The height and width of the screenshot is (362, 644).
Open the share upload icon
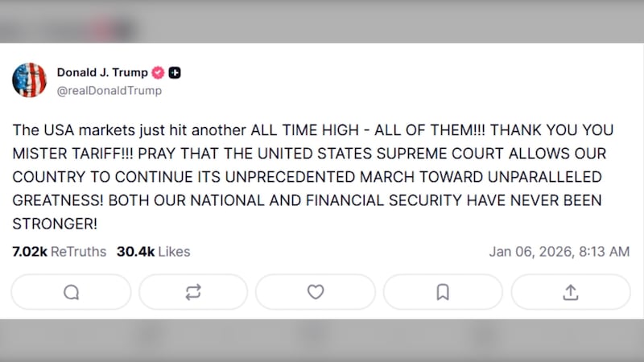[x=571, y=292]
